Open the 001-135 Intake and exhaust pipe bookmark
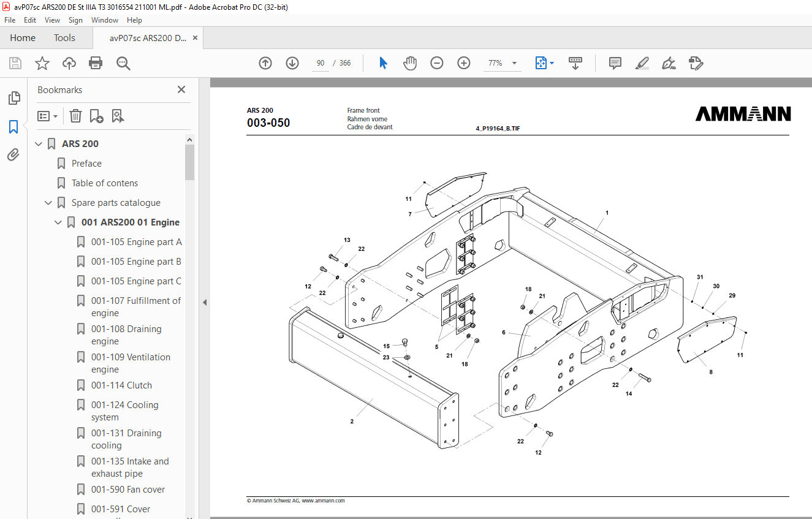Viewport: 812px width, 519px height. (130, 468)
